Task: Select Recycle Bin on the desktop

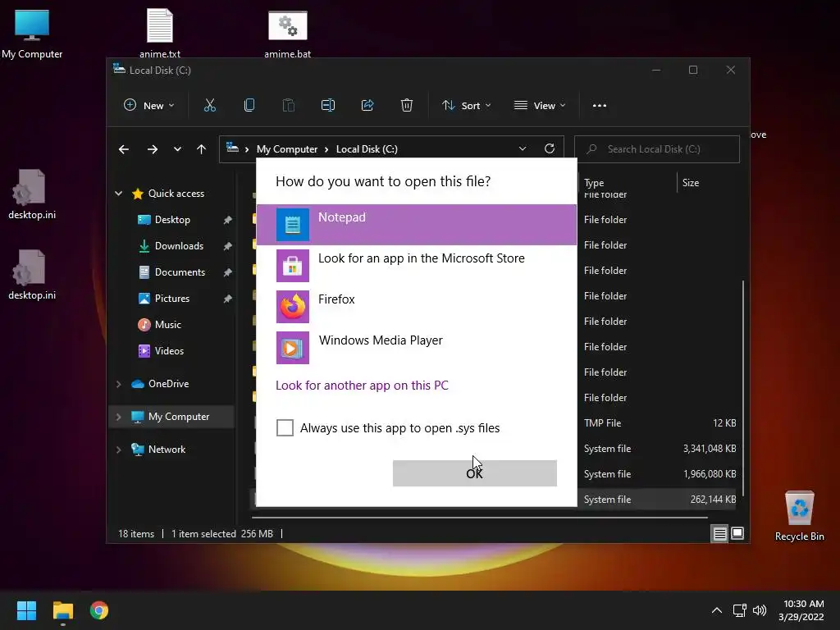Action: (x=799, y=517)
